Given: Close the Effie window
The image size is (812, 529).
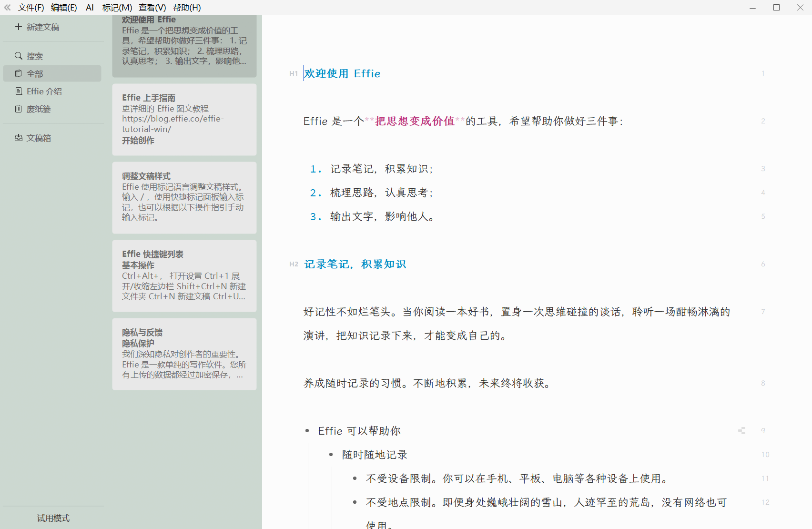Looking at the screenshot, I should [800, 8].
